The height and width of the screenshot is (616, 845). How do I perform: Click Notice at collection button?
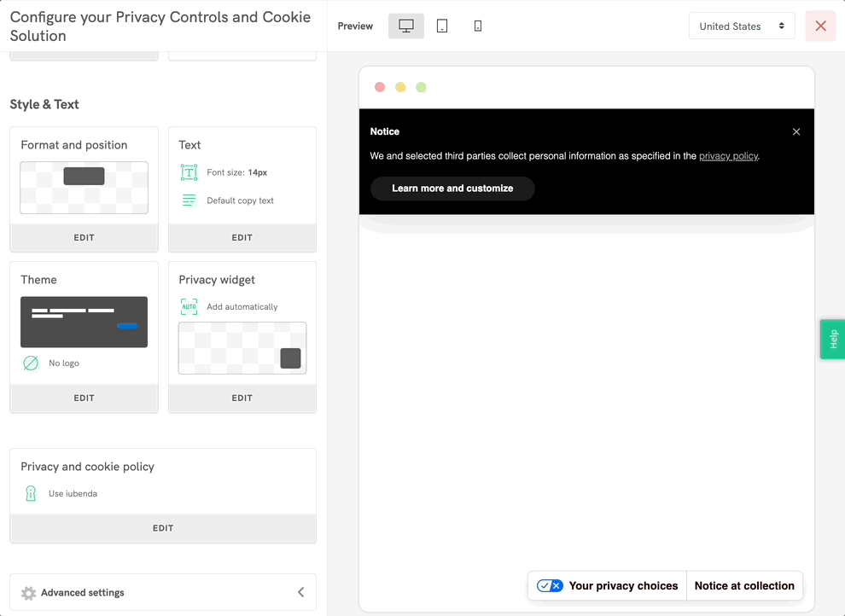(x=744, y=586)
